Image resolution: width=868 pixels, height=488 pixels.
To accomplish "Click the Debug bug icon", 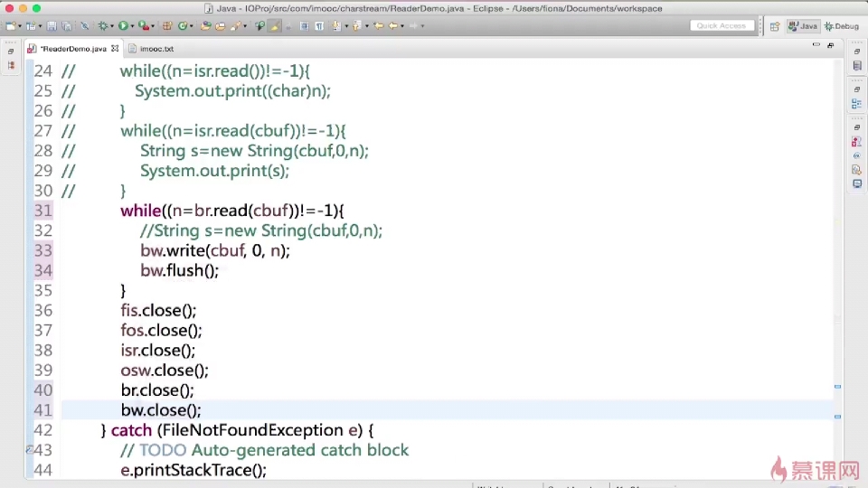I will tap(103, 26).
